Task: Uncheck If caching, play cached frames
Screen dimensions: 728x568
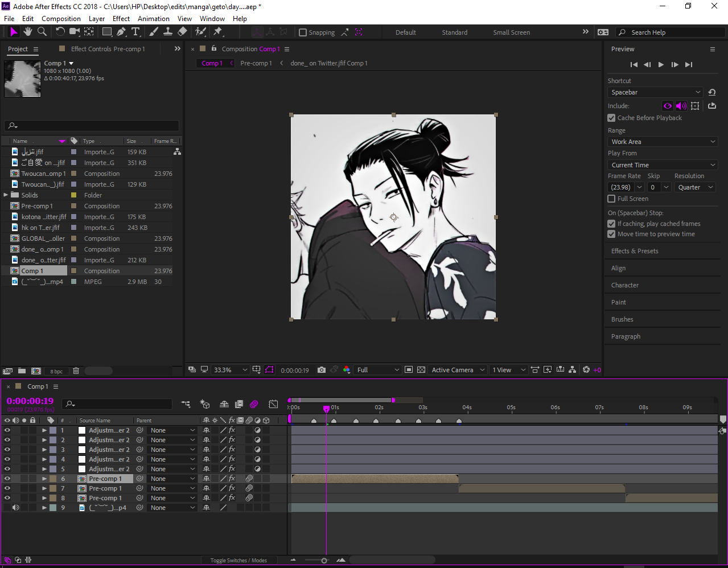Action: 611,224
